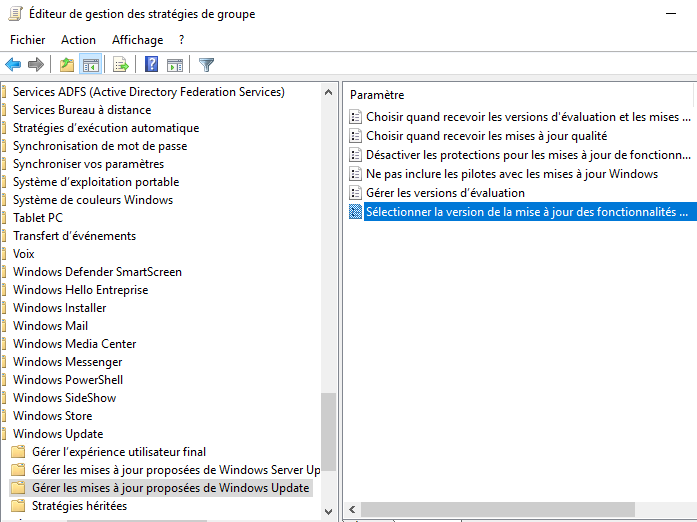This screenshot has width=697, height=522.
Task: Select the Services ADFS node
Action: click(x=148, y=92)
